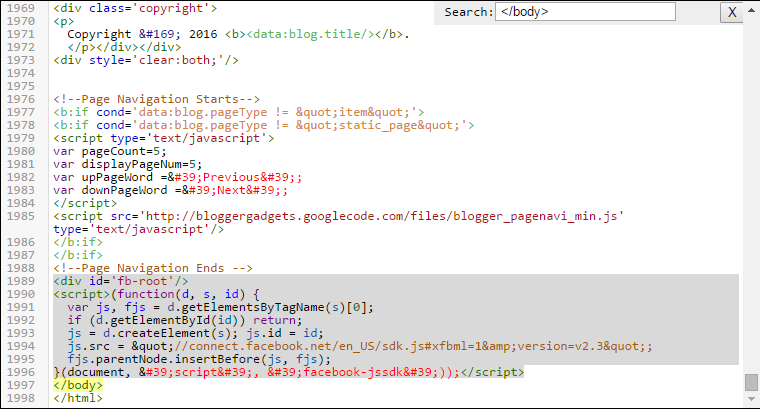Click the 'Page Navigation Ends' comment
The height and width of the screenshot is (410, 760).
pyautogui.click(x=153, y=268)
